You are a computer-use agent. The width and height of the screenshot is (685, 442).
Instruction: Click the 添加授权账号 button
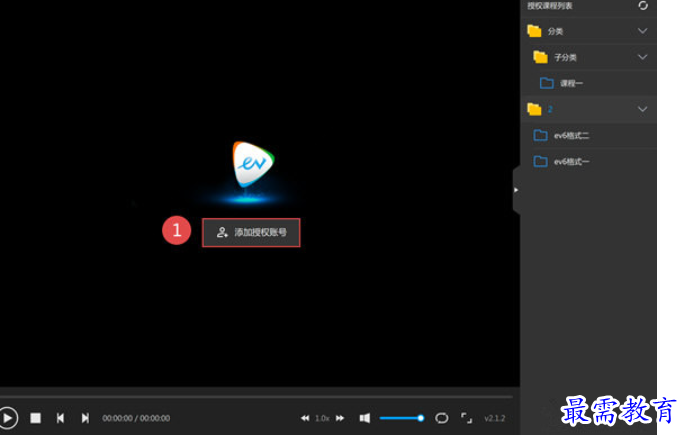pos(251,232)
